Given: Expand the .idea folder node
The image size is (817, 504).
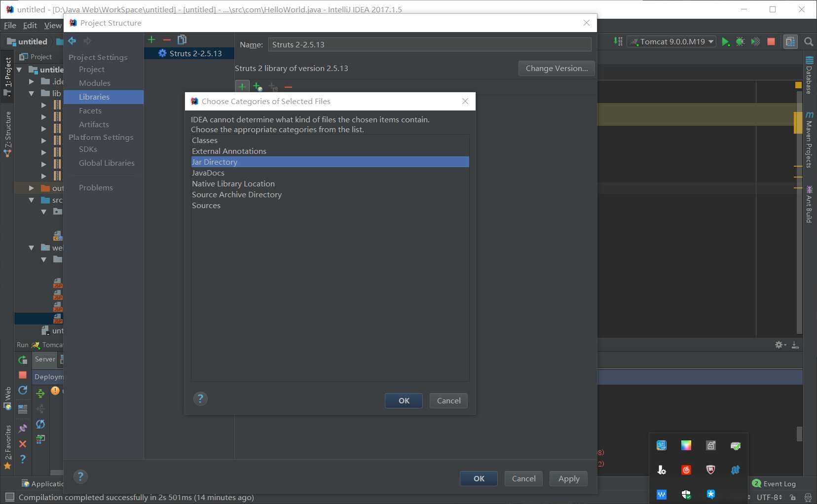Looking at the screenshot, I should (32, 81).
